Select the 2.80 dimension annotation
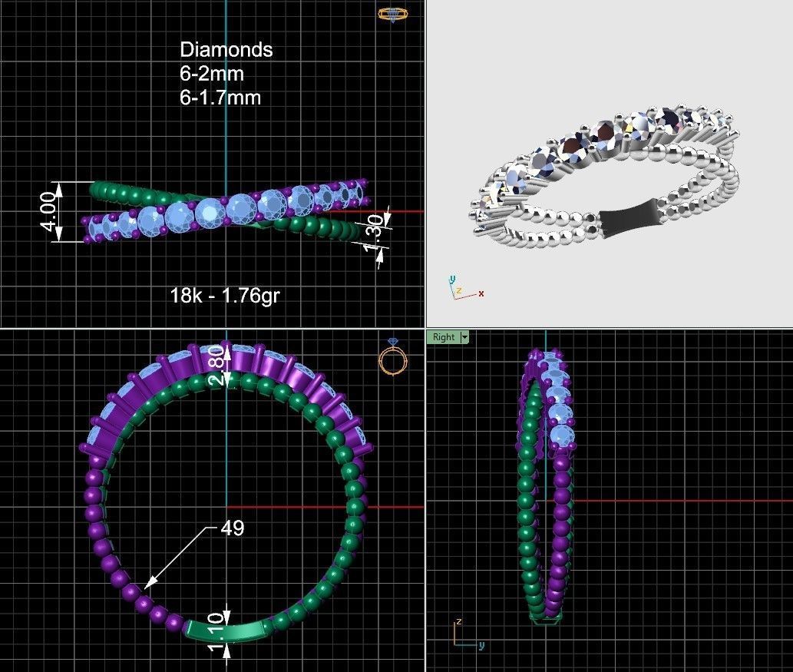Screen dimensions: 793x672 click(216, 366)
